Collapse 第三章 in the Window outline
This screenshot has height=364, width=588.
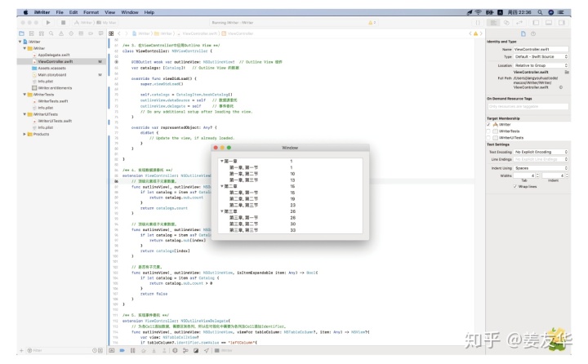coord(221,211)
